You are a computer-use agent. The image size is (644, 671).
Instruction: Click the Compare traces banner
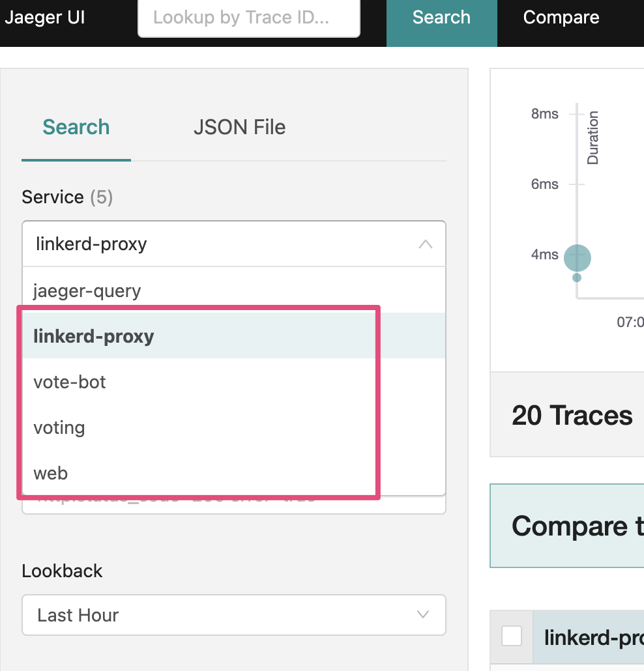point(567,526)
